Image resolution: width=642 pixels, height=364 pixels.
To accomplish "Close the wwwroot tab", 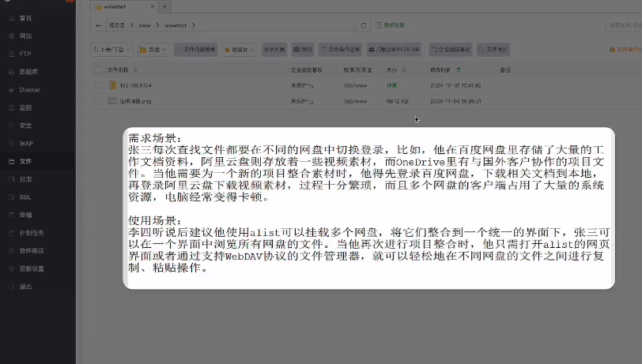I will click(153, 6).
